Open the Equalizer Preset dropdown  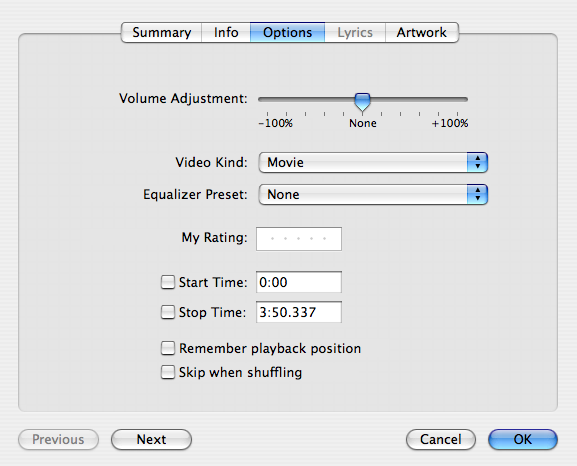(x=373, y=194)
